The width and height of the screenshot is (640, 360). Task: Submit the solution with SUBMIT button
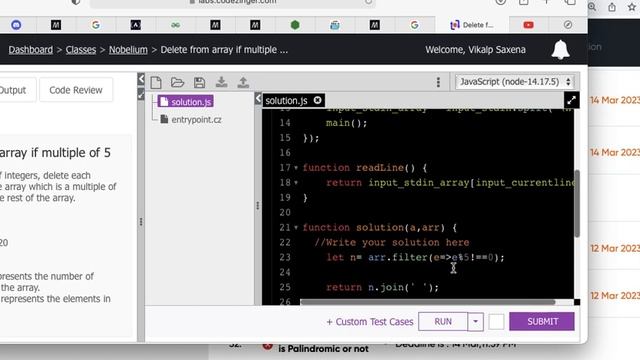point(542,322)
